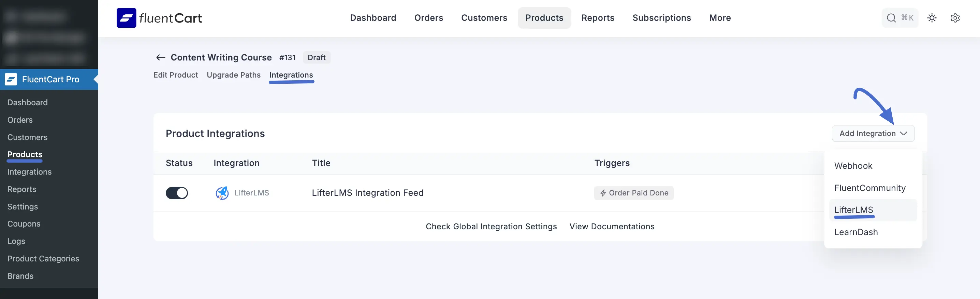Open Subscriptions in the top navigation
Screen dimensions: 980x299
click(x=661, y=18)
